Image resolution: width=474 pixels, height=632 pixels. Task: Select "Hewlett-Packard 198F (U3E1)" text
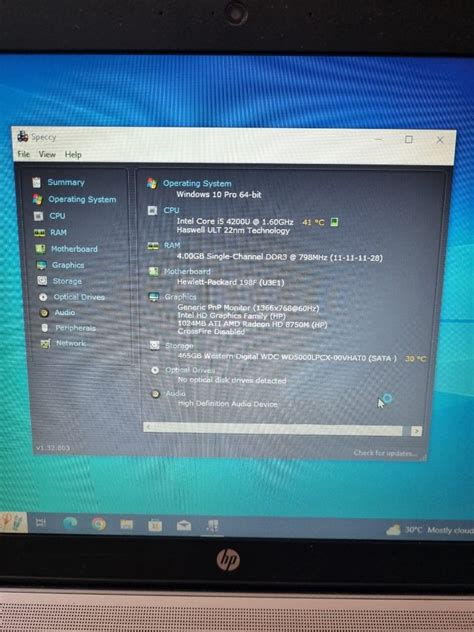231,282
